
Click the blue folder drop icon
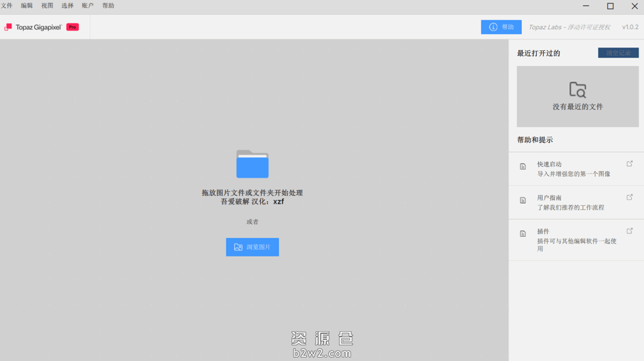click(252, 164)
